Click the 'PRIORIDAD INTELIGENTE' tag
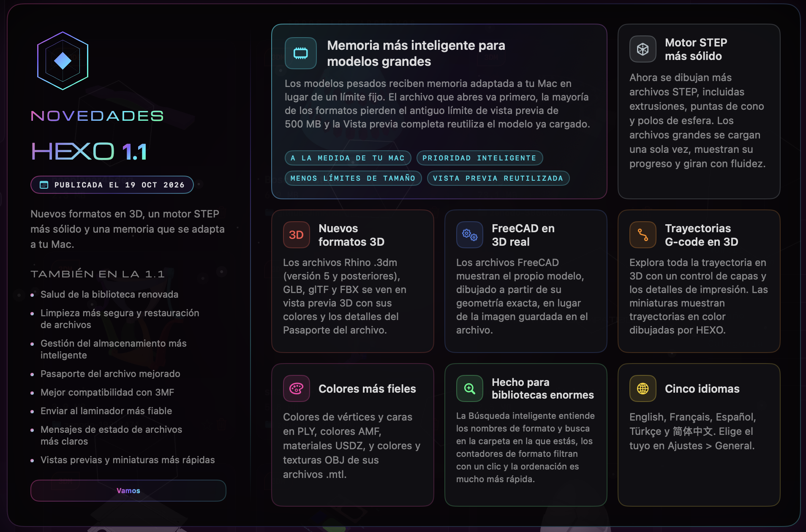The image size is (806, 532). [x=479, y=158]
